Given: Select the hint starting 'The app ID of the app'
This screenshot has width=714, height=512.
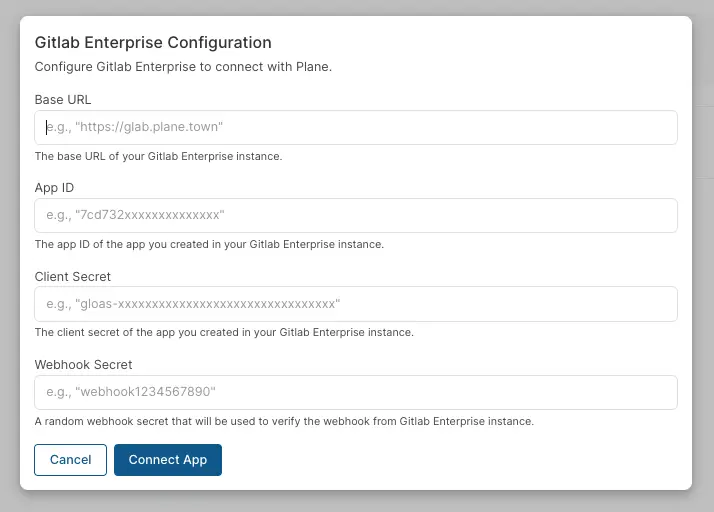Looking at the screenshot, I should point(209,244).
